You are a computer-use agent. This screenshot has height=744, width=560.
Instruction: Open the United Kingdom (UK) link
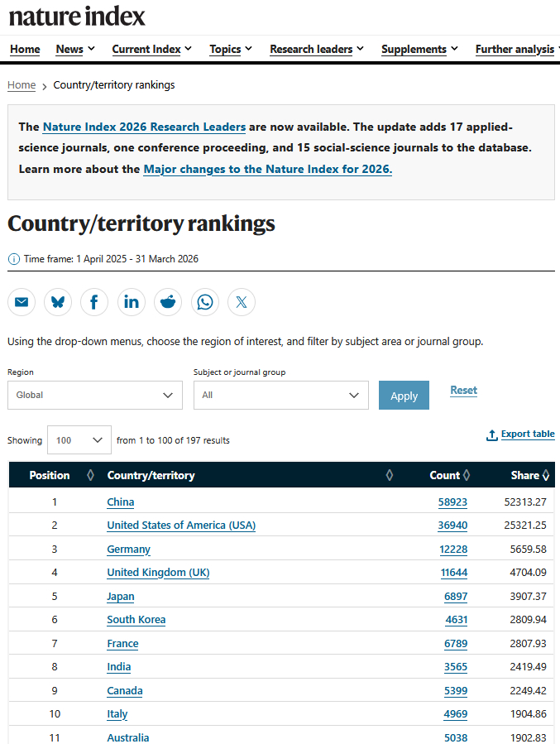(158, 572)
